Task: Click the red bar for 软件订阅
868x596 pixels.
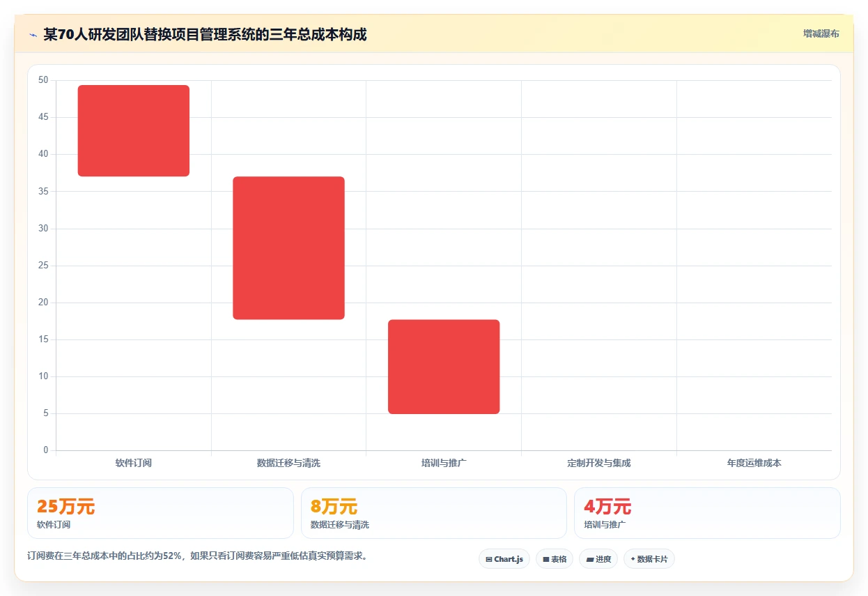Action: click(x=134, y=130)
